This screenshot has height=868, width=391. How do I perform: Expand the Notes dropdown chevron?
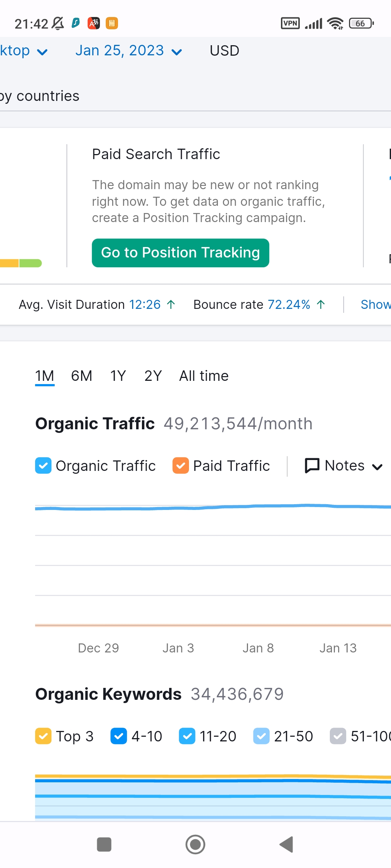coord(377,467)
